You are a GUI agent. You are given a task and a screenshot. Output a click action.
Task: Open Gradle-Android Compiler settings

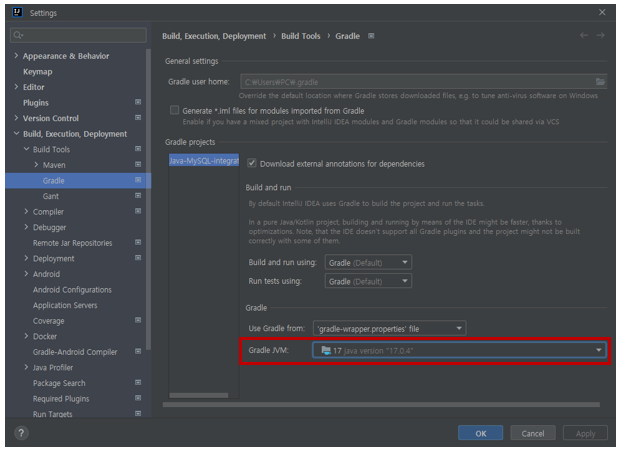coord(75,352)
